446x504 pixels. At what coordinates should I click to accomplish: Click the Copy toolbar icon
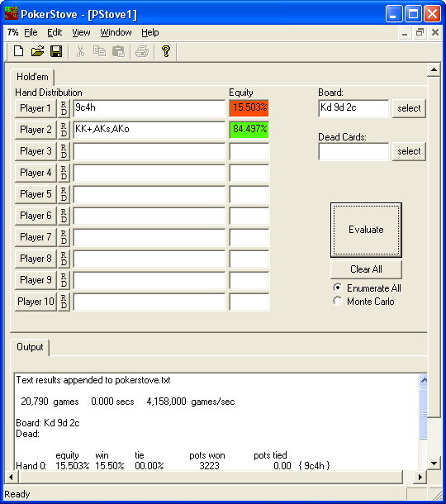pyautogui.click(x=99, y=51)
